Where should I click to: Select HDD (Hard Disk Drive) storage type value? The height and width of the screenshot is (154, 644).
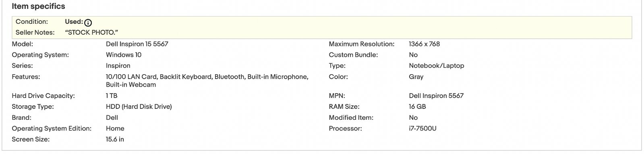coord(139,107)
